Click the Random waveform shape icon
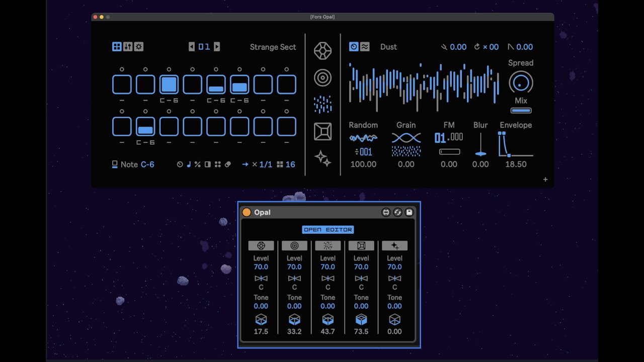This screenshot has height=362, width=644. click(363, 138)
